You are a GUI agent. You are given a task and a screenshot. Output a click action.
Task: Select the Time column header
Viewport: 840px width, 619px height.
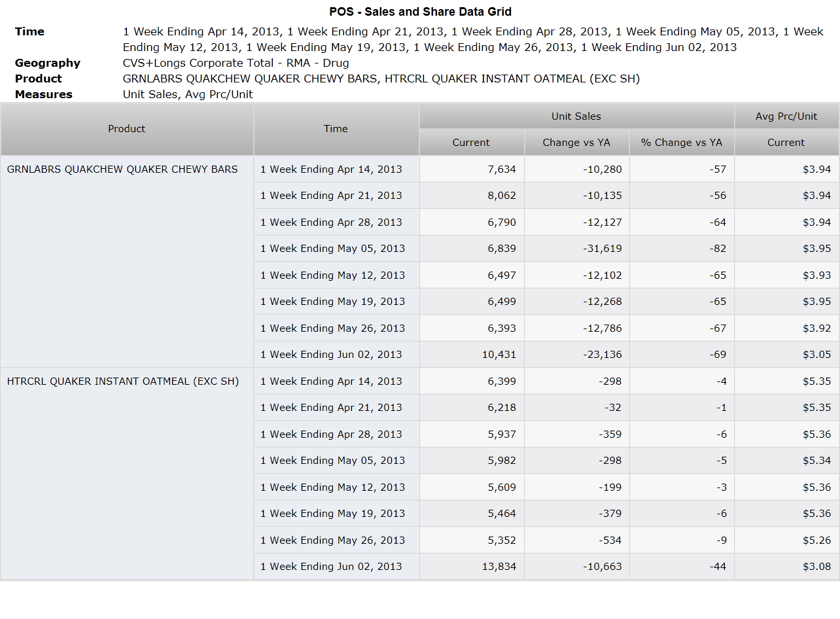(336, 129)
